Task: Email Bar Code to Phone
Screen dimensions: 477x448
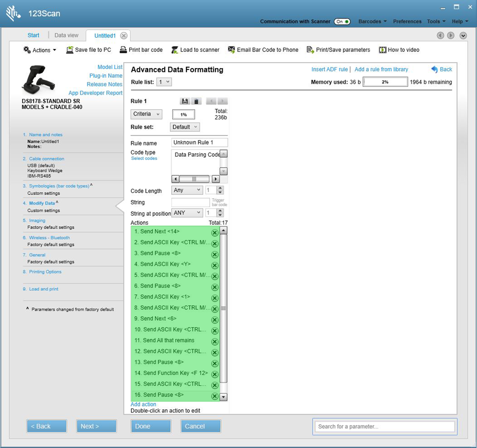Action: tap(263, 49)
